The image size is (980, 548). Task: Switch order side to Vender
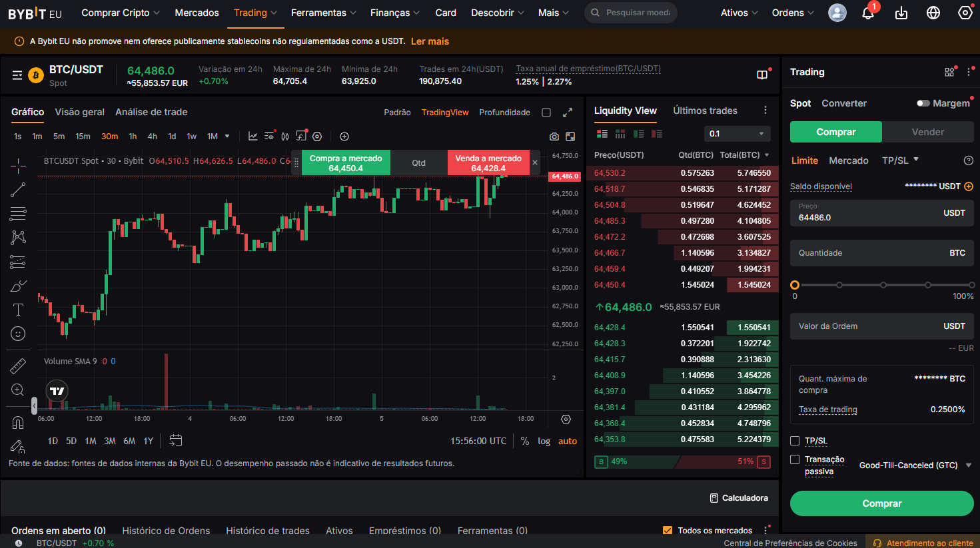(928, 132)
